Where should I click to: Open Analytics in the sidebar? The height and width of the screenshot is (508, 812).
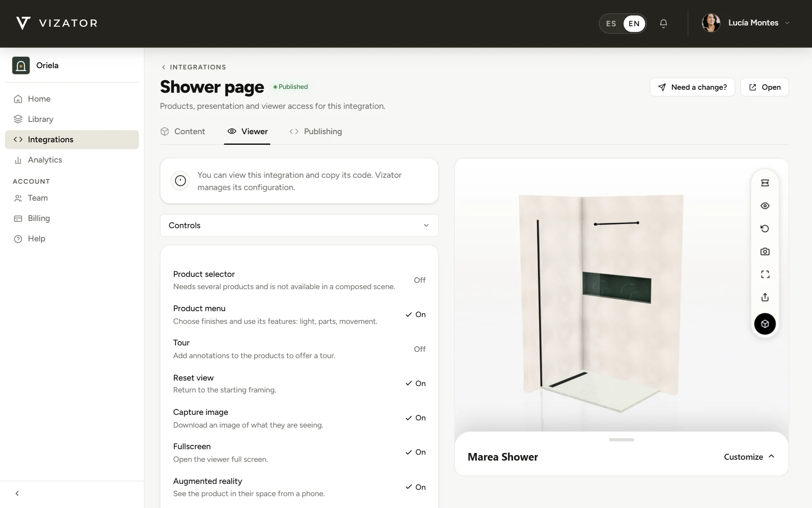[x=72, y=160]
